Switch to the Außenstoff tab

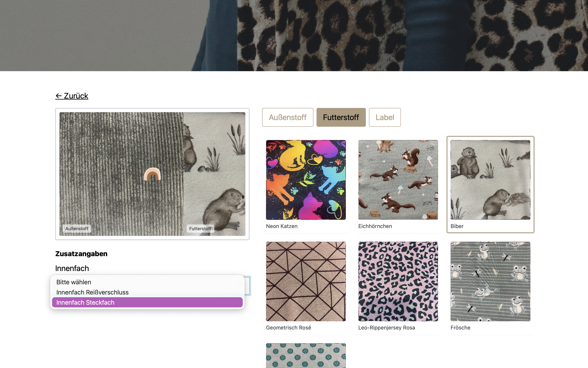[x=287, y=117]
